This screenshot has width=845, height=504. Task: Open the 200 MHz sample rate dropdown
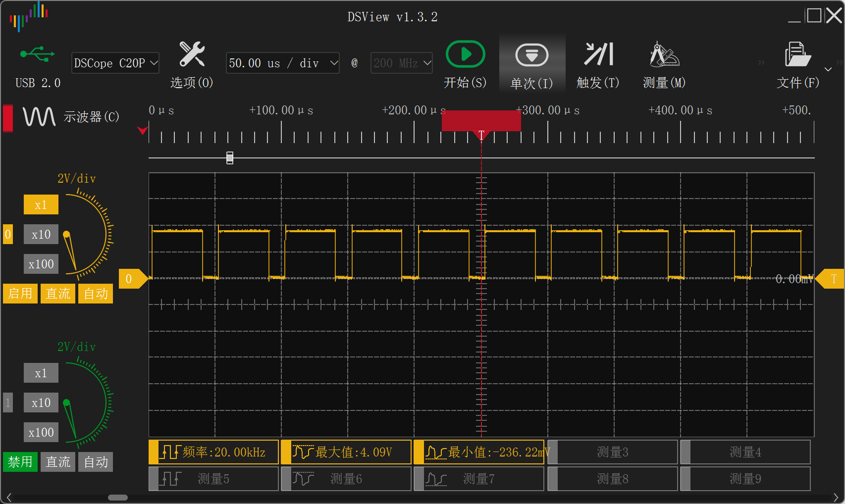coord(402,63)
